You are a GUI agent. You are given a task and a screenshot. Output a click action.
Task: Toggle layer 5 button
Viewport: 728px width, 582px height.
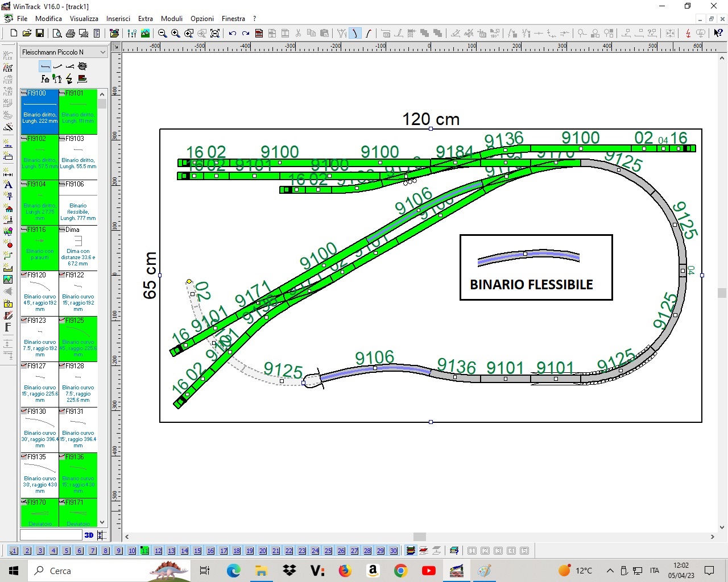coord(67,551)
